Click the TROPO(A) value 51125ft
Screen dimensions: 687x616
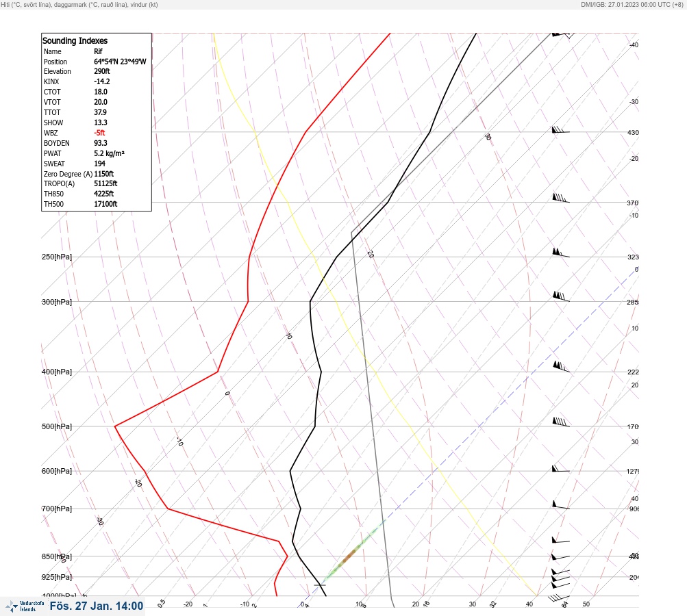tap(105, 183)
